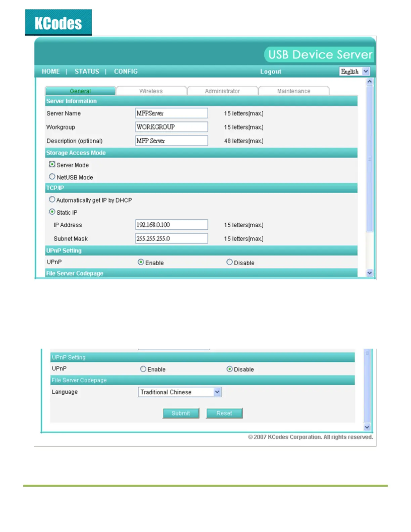Open the HOME menu item
The height and width of the screenshot is (532, 411).
[x=51, y=72]
